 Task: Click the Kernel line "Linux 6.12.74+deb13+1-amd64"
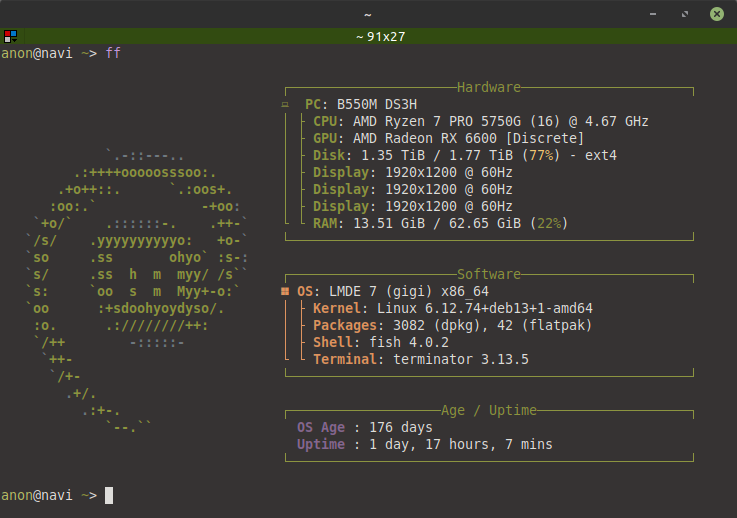[453, 308]
